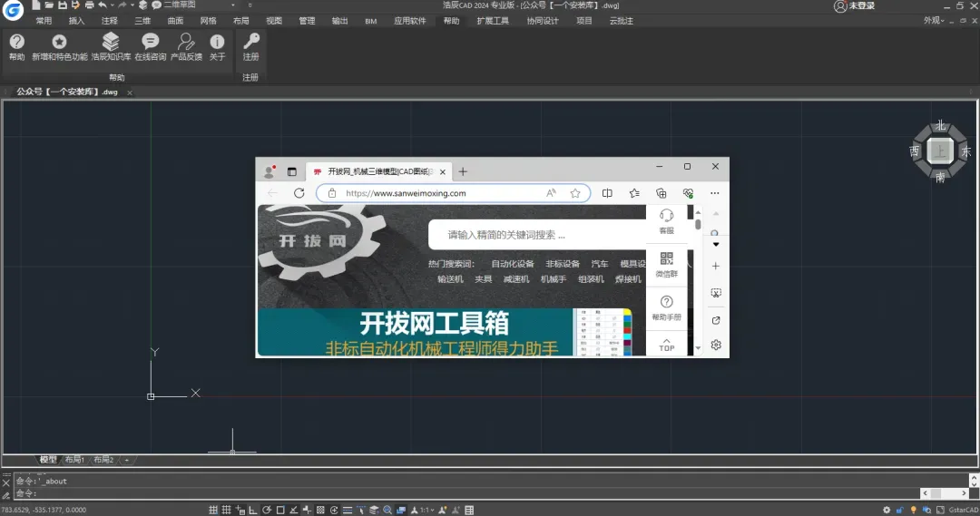980x516 pixels.
Task: Open the status bar gear settings icon
Action: pos(887,511)
